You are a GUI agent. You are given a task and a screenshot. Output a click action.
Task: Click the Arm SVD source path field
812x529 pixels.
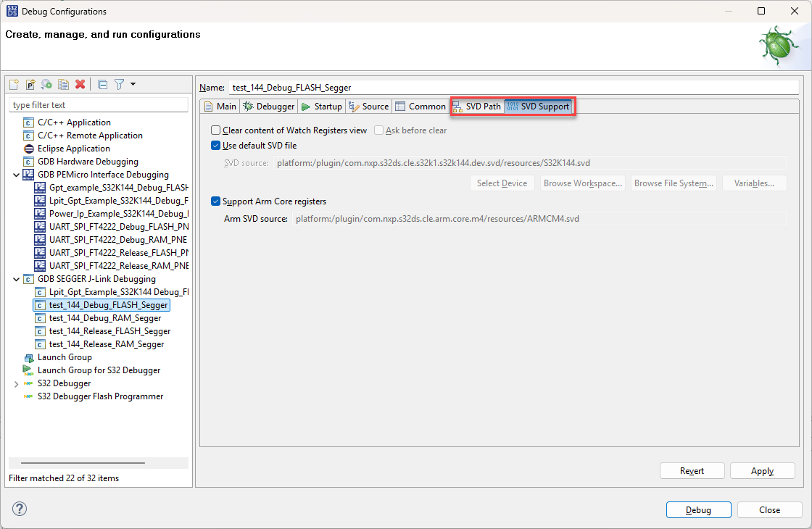[539, 219]
